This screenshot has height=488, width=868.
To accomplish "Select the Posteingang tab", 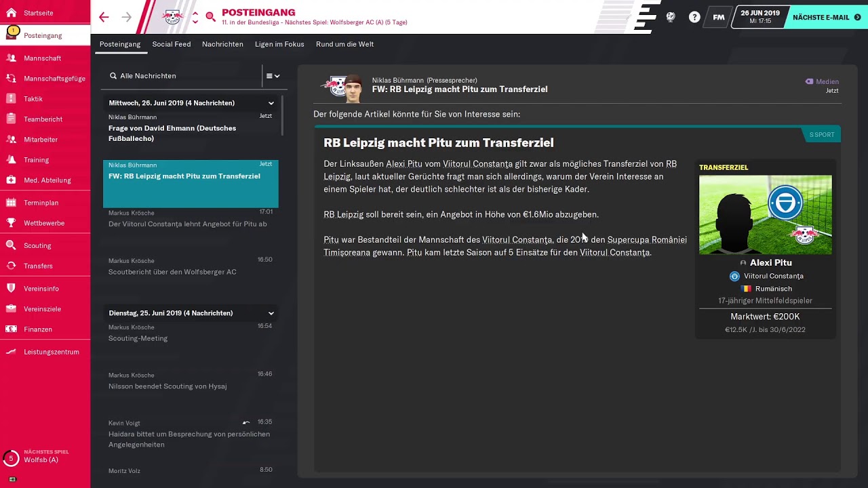I will [120, 44].
